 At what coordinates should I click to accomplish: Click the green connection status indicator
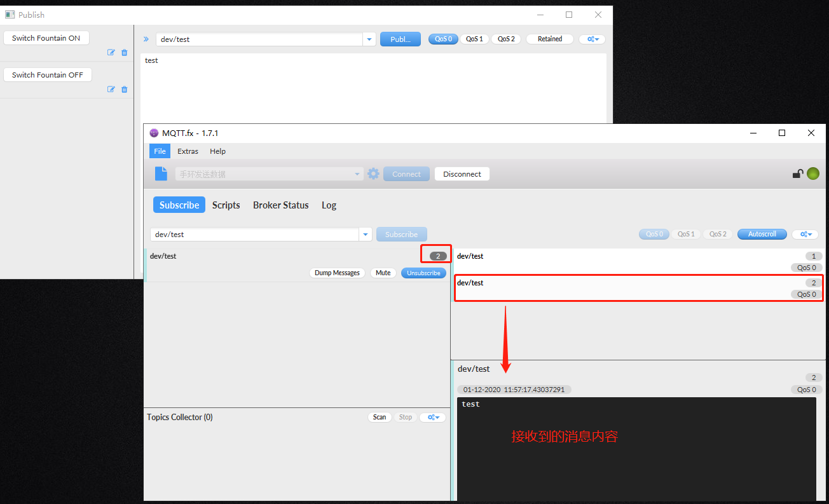tap(812, 173)
